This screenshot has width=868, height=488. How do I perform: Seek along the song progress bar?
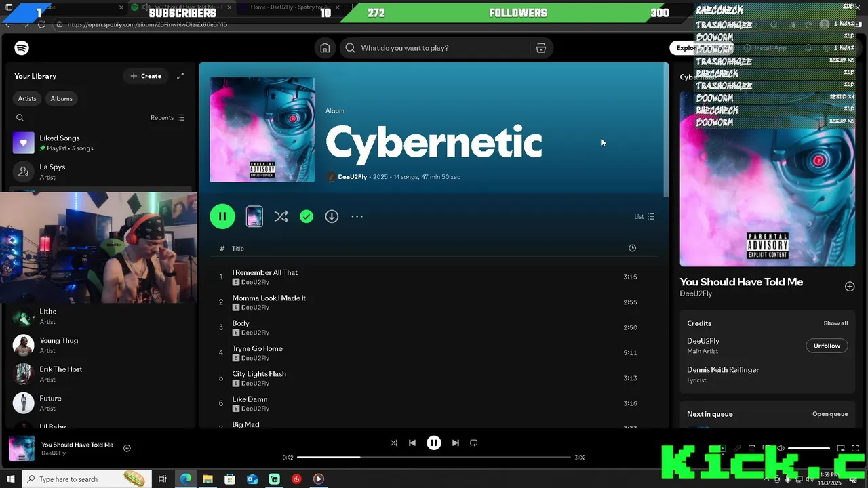(434, 457)
